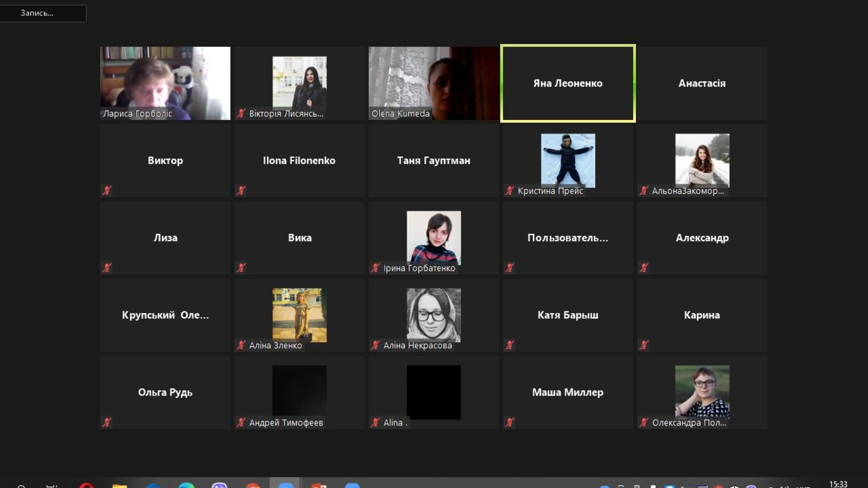Click muted mic icon on Александр tile

644,268
